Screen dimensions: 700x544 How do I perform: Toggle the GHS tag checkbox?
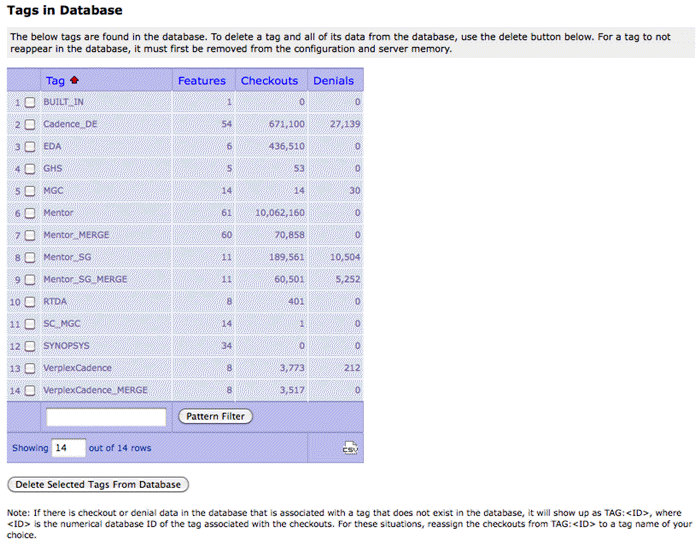pos(30,169)
